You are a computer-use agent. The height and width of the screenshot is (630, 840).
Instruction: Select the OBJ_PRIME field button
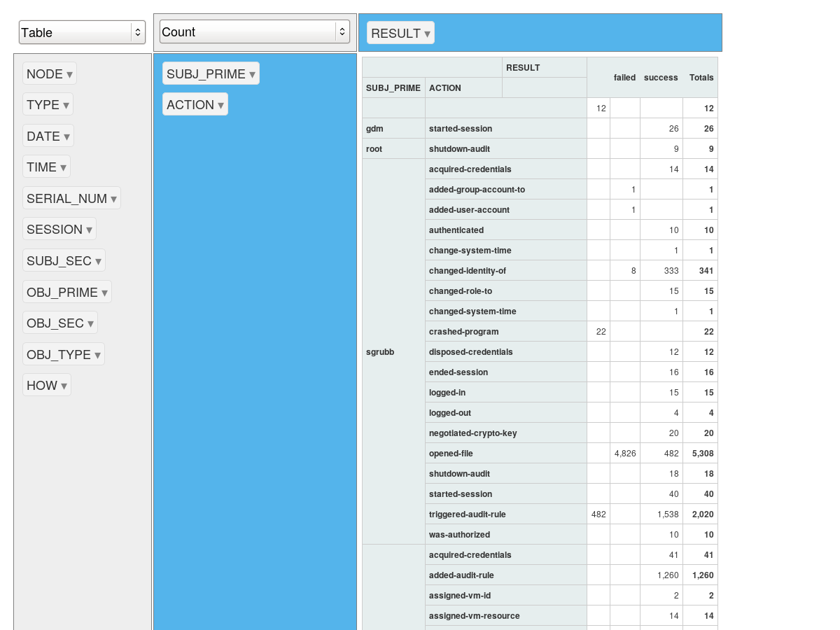click(67, 292)
